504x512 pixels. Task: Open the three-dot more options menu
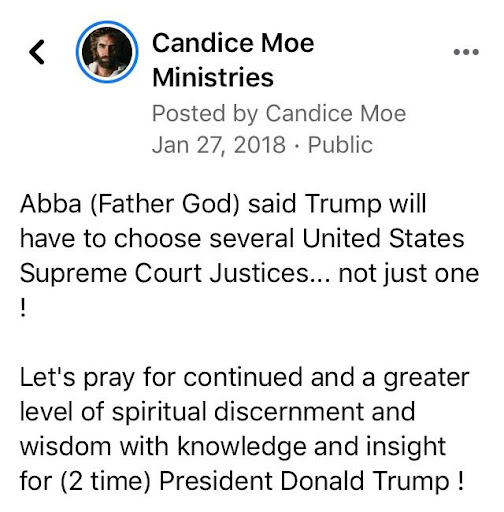tap(466, 52)
